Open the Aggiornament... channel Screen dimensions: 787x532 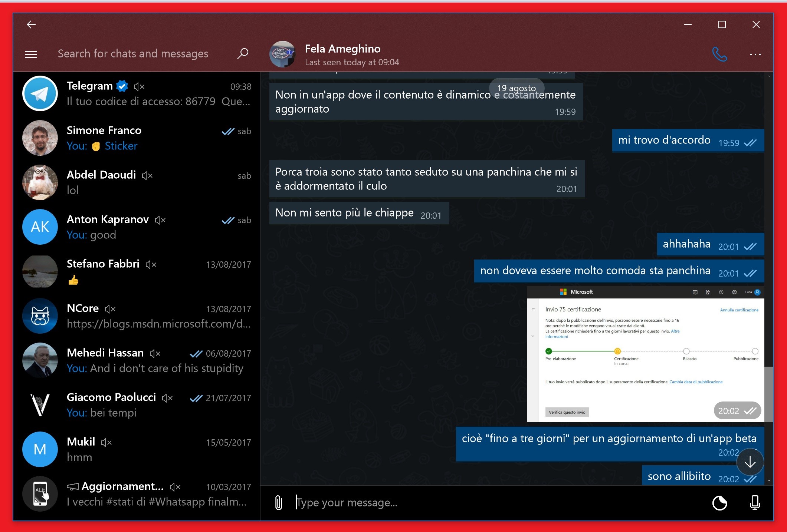(137, 494)
